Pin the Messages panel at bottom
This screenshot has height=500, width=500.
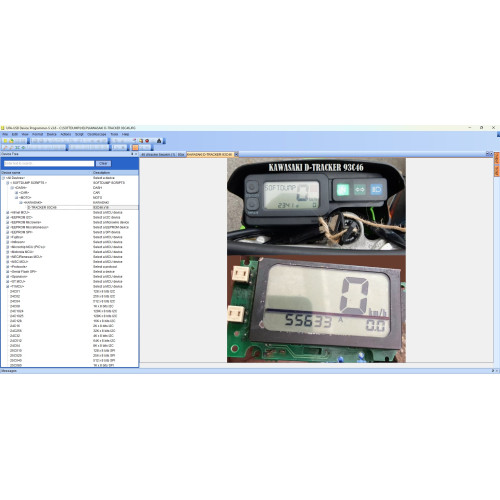[493, 371]
